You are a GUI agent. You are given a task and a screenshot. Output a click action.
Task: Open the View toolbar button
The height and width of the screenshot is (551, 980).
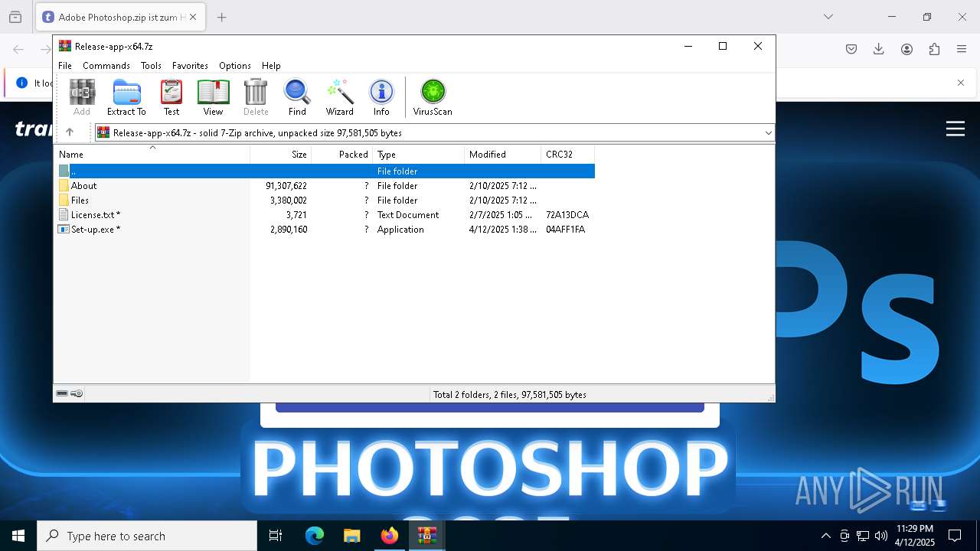[213, 97]
